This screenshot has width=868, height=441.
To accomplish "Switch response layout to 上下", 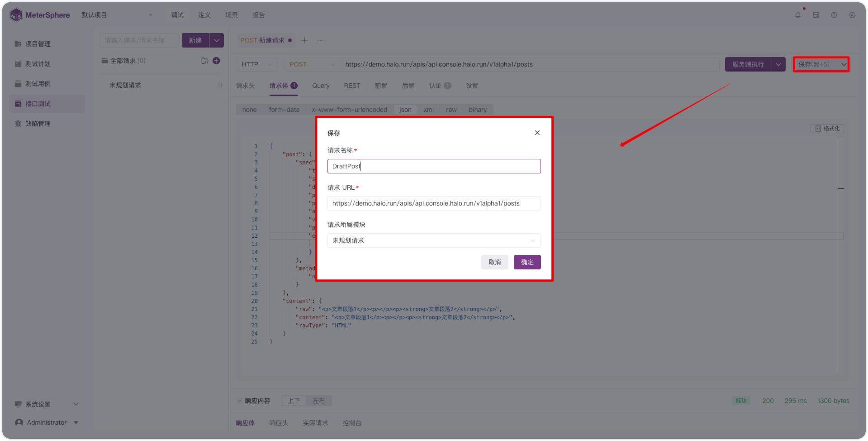I will coord(294,401).
